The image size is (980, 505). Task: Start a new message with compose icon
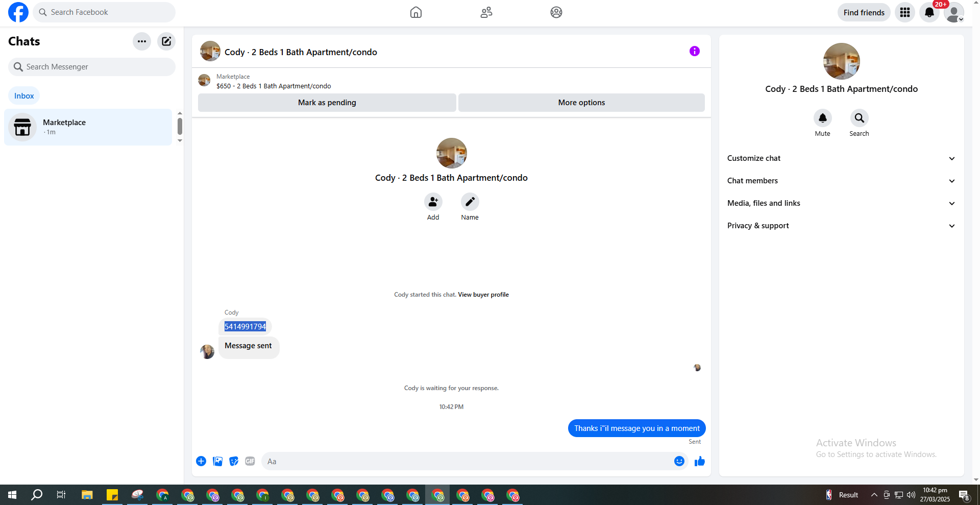[x=166, y=41]
